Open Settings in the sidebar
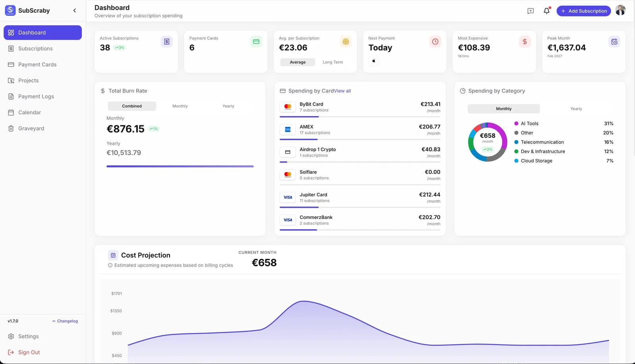The image size is (635, 364). pyautogui.click(x=43, y=336)
